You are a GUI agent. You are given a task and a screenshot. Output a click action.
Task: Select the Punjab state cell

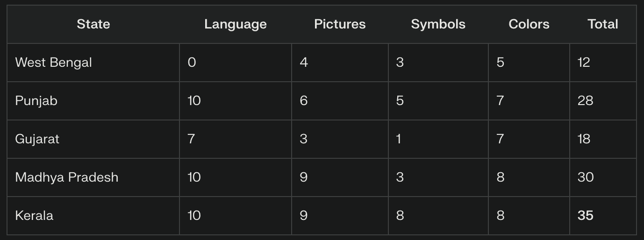(x=36, y=101)
